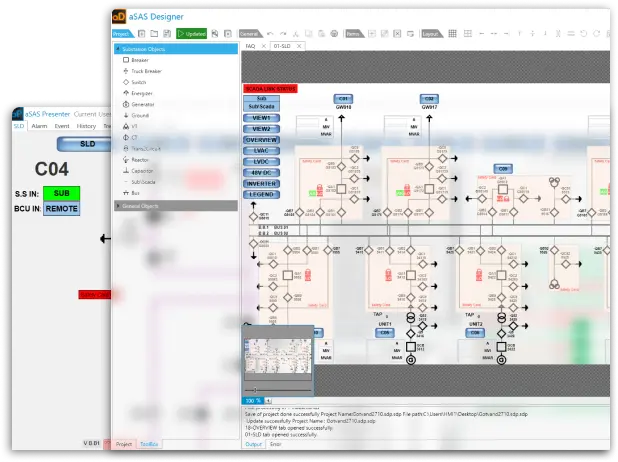Viewport: 618px width, 462px height.
Task: Open the zoom percentage dropdown arrow
Action: click(x=268, y=401)
